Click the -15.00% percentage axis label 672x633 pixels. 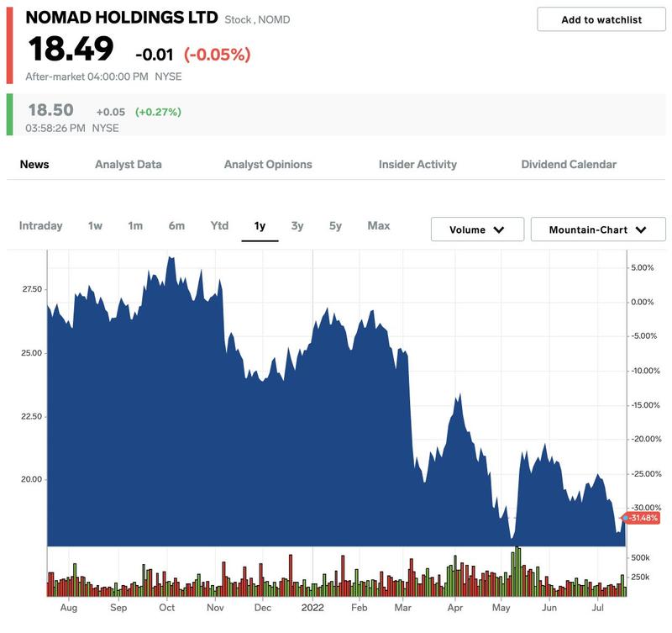pos(645,405)
